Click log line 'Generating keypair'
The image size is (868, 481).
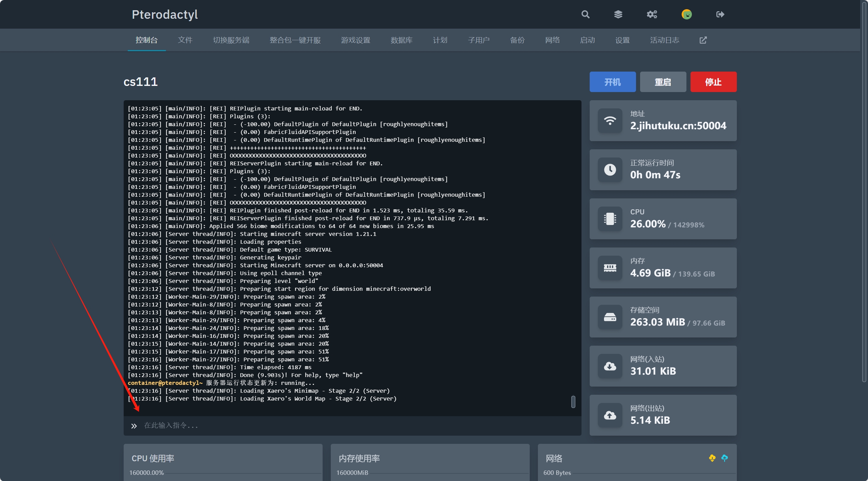(x=215, y=258)
